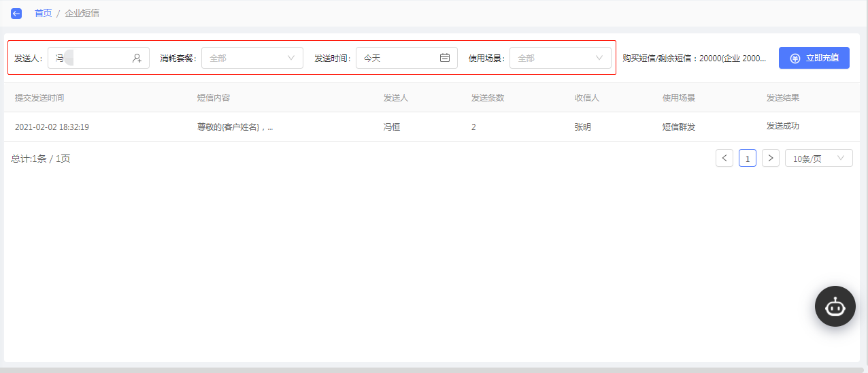The image size is (868, 373).
Task: Click the 发送人 input field
Action: tap(99, 58)
